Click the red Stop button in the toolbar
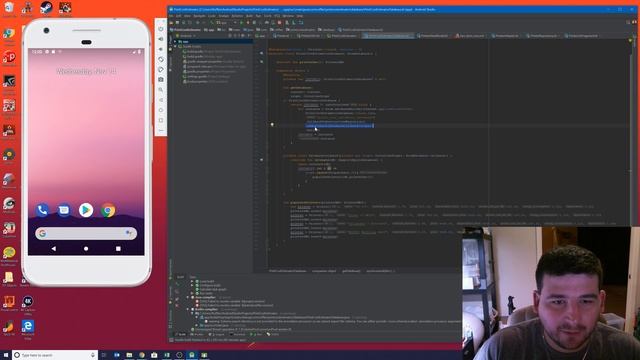640x360 pixels. click(280, 22)
